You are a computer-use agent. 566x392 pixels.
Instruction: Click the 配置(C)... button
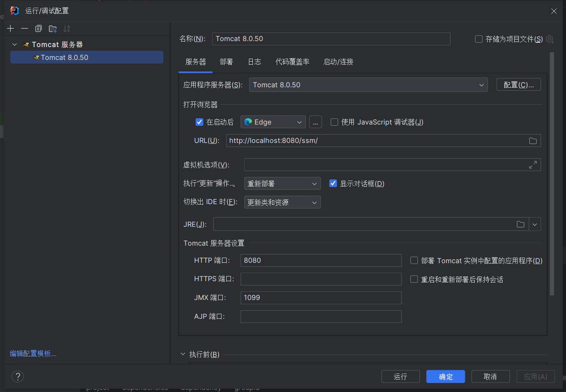coord(518,85)
